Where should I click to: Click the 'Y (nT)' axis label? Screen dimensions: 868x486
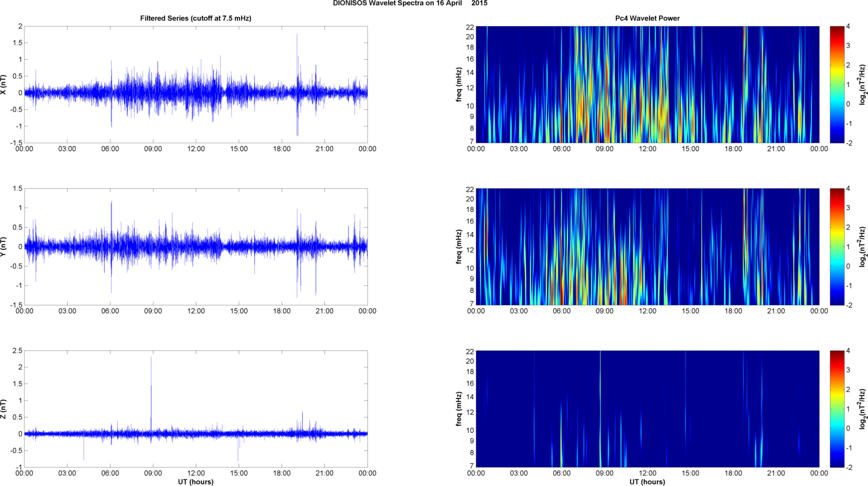coord(4,247)
